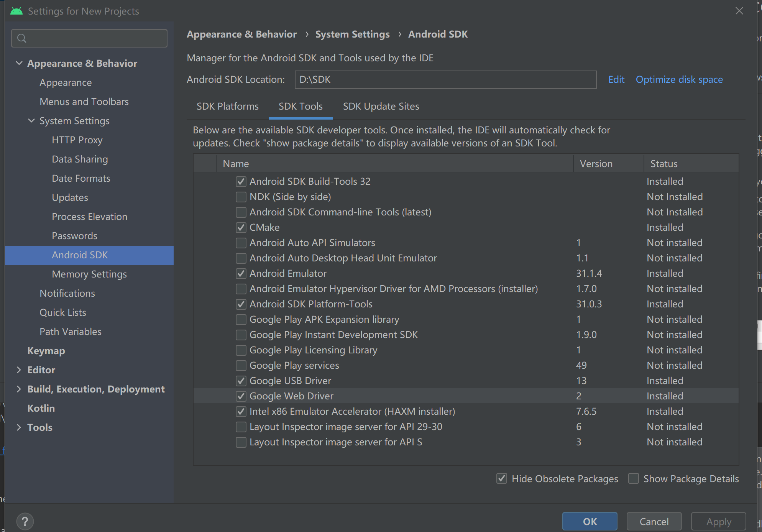The height and width of the screenshot is (532, 762).
Task: Select Data Sharing settings
Action: (x=80, y=159)
